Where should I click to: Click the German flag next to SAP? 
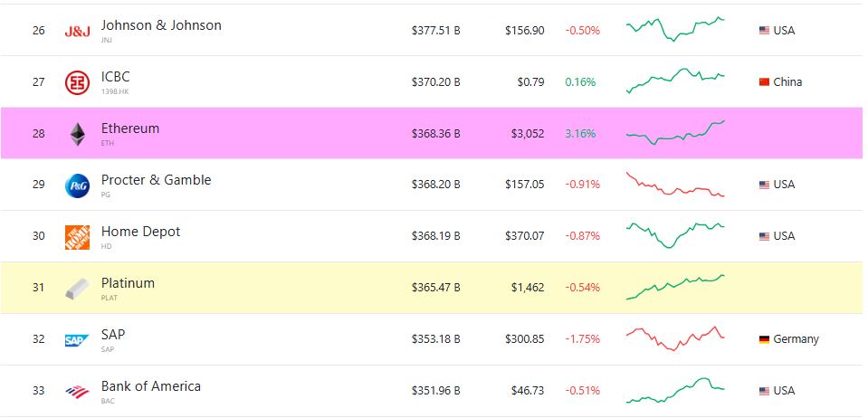point(764,339)
